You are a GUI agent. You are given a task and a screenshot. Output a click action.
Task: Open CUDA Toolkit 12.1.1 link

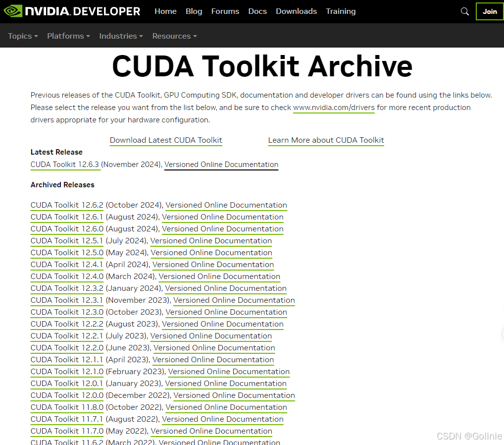(x=67, y=360)
